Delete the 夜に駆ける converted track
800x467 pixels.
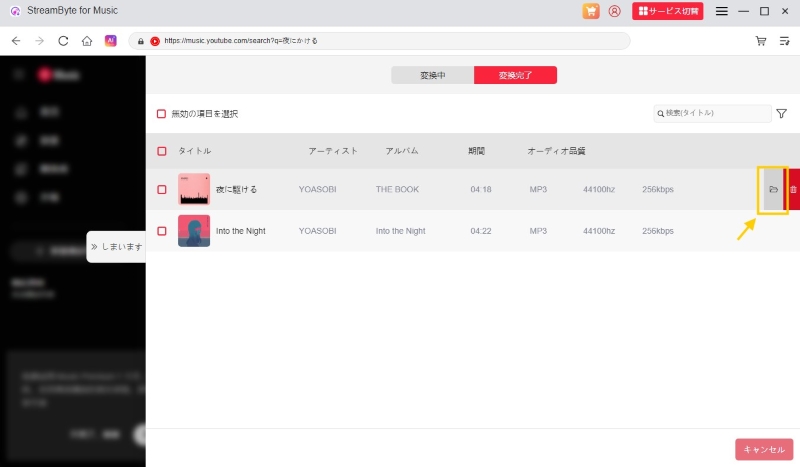793,189
